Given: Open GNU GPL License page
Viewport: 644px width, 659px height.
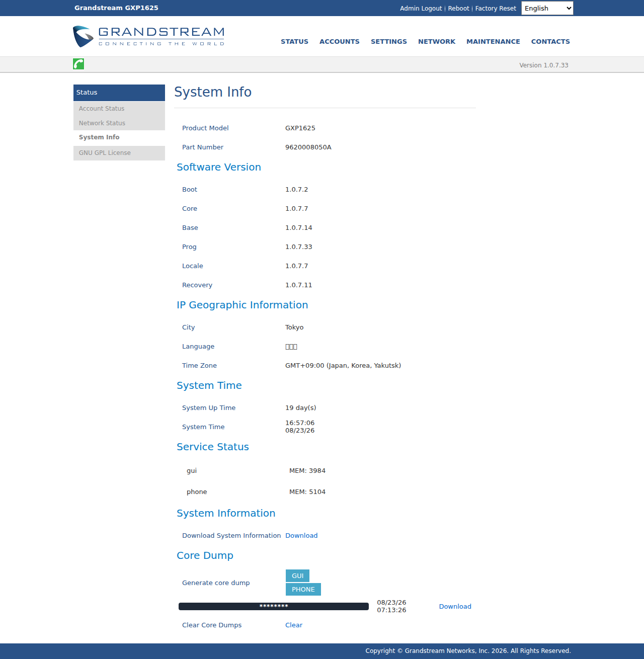Looking at the screenshot, I should (x=119, y=153).
